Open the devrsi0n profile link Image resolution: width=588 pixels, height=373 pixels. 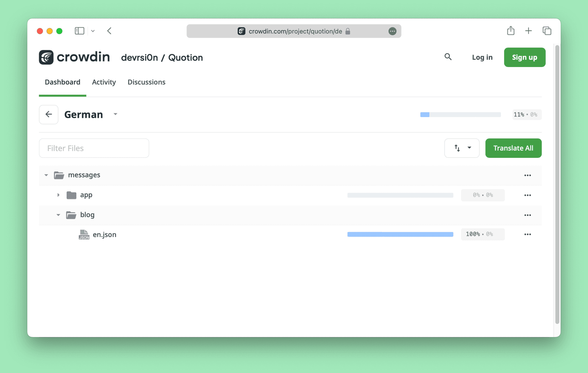pos(140,58)
